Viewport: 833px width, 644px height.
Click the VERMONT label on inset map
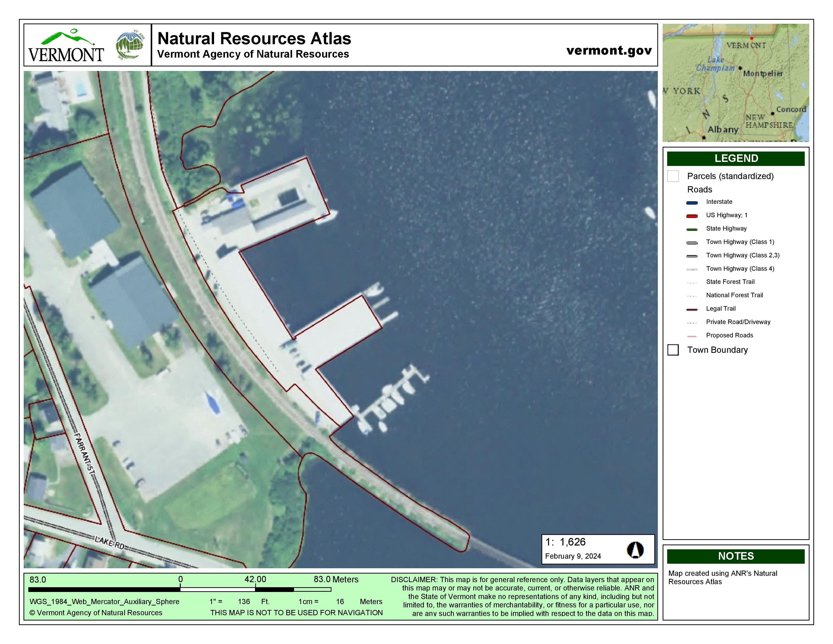click(x=746, y=45)
